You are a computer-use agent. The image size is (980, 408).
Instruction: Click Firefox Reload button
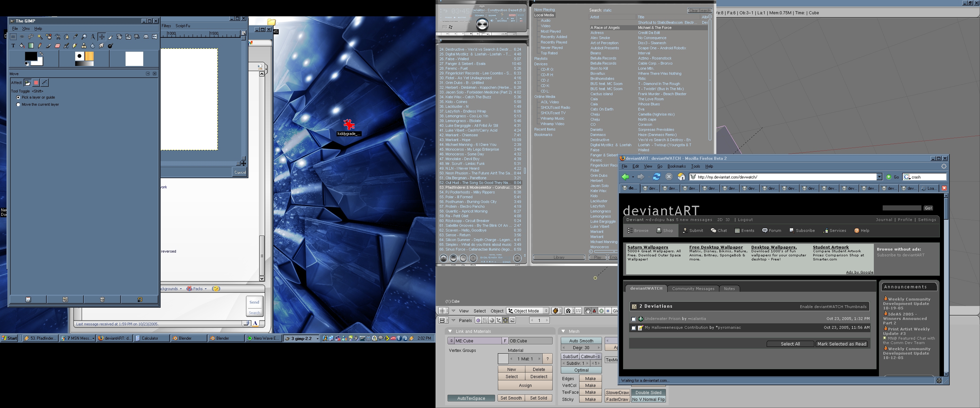point(657,177)
